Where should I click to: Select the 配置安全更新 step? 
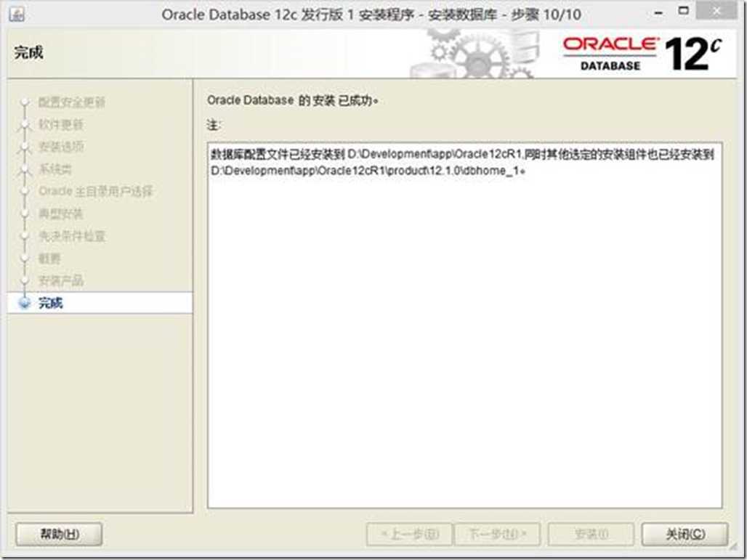pyautogui.click(x=71, y=102)
